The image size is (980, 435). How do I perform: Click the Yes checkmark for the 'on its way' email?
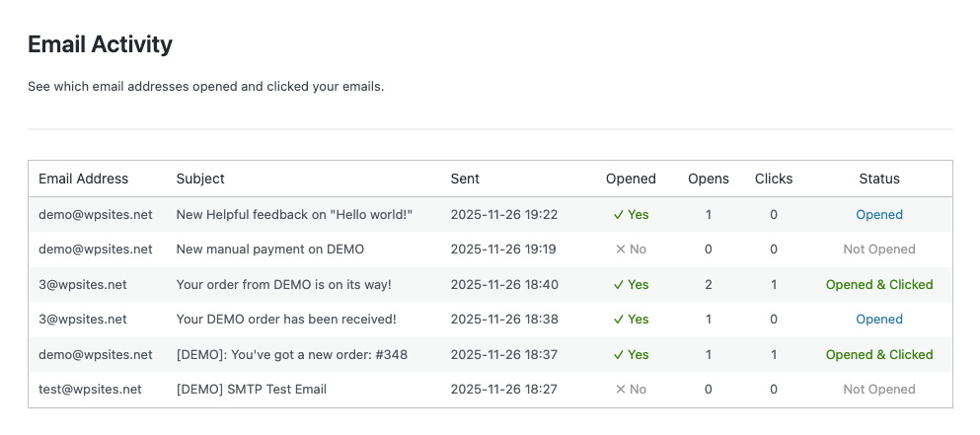[631, 284]
